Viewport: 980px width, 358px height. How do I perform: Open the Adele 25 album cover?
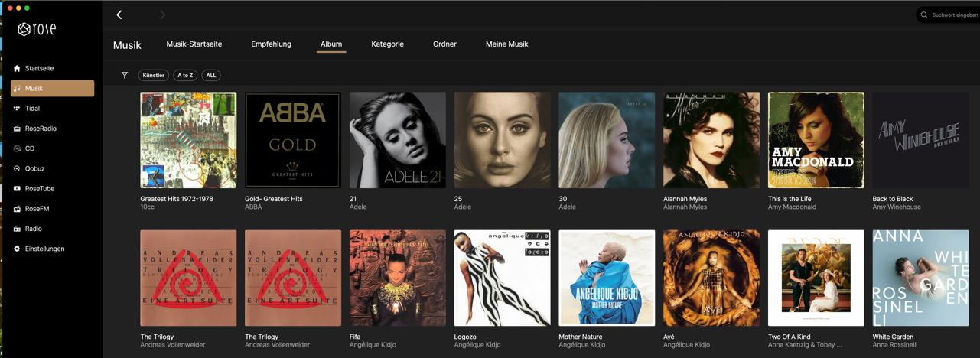502,140
